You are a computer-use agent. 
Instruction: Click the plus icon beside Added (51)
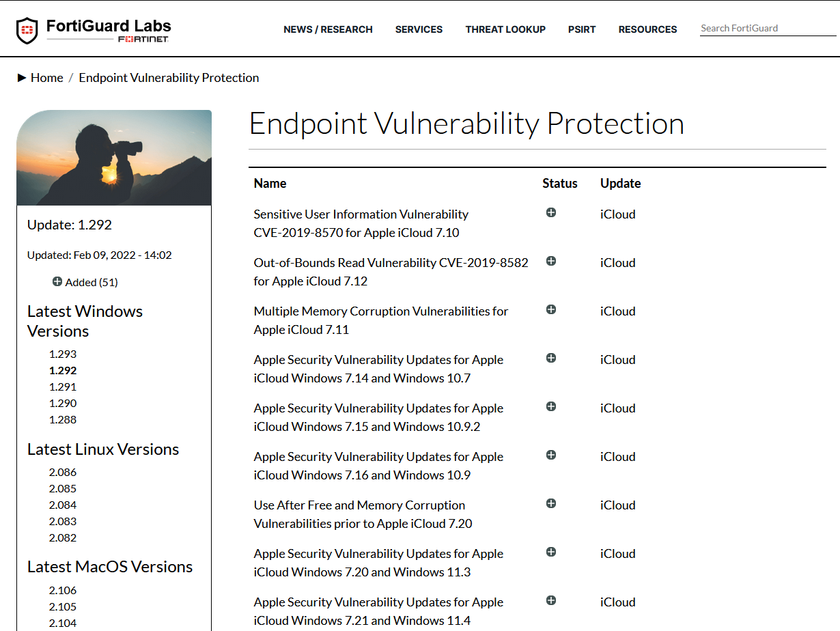pyautogui.click(x=57, y=281)
